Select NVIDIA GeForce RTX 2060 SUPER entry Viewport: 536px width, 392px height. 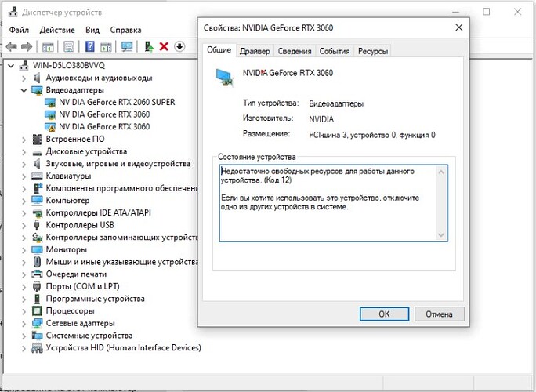coord(117,102)
